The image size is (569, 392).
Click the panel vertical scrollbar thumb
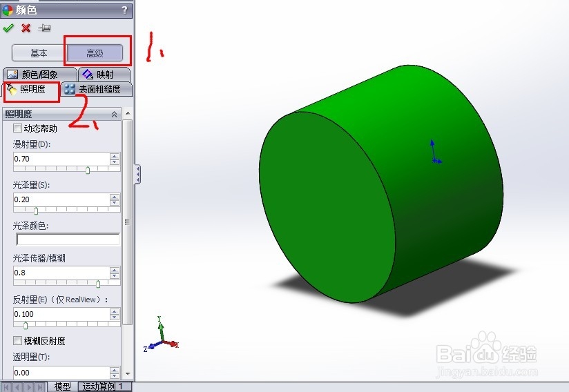coord(127,222)
